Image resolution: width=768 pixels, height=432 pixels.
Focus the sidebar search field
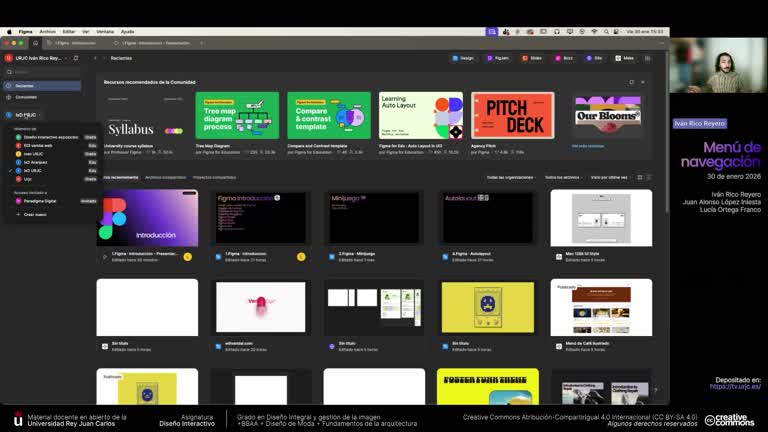pyautogui.click(x=42, y=72)
